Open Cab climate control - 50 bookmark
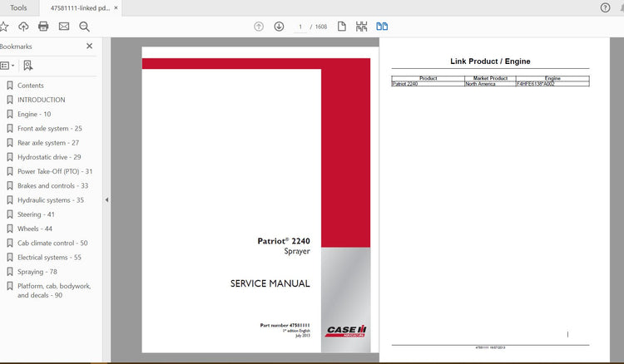This screenshot has width=624, height=364. point(52,243)
